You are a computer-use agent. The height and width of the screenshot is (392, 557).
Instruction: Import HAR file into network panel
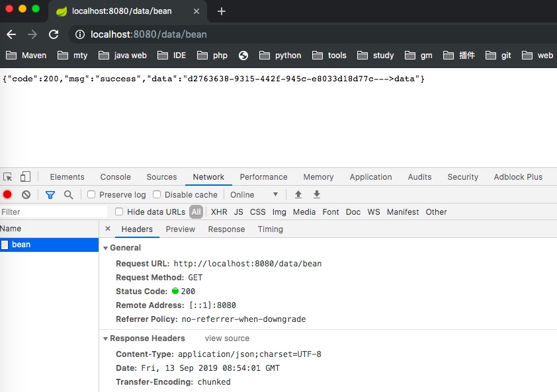(x=298, y=194)
